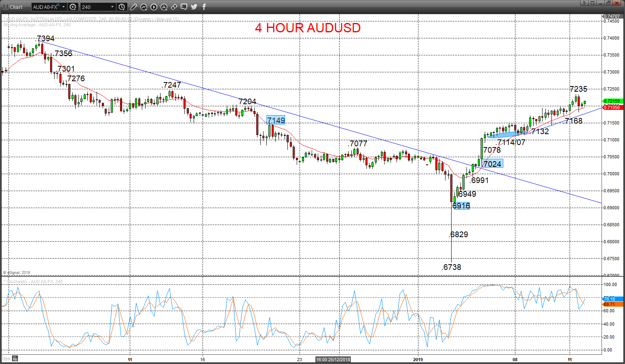Screen dimensions: 625x364
Task: Click the 6949 price label
Action: [x=467, y=194]
